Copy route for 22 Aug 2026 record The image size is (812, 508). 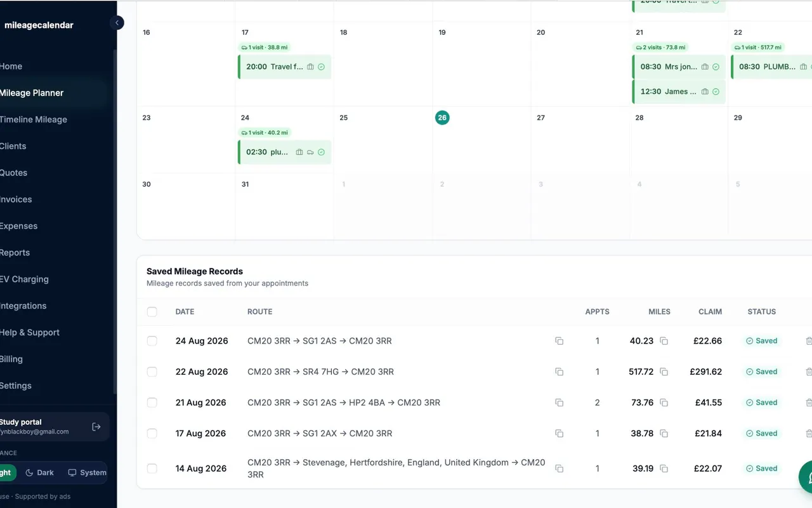559,372
